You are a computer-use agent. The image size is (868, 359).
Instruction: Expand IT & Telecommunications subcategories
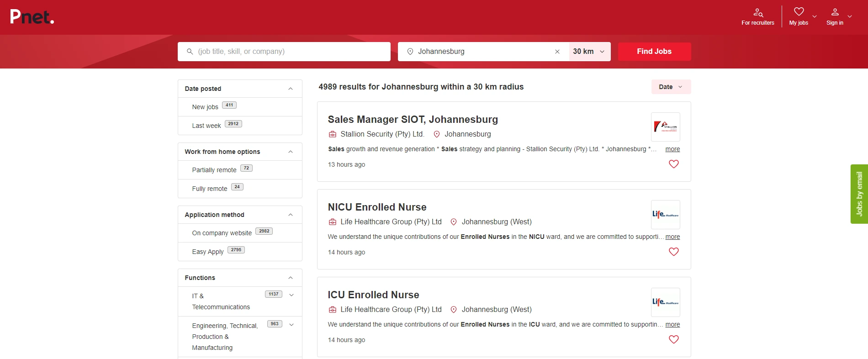[291, 295]
